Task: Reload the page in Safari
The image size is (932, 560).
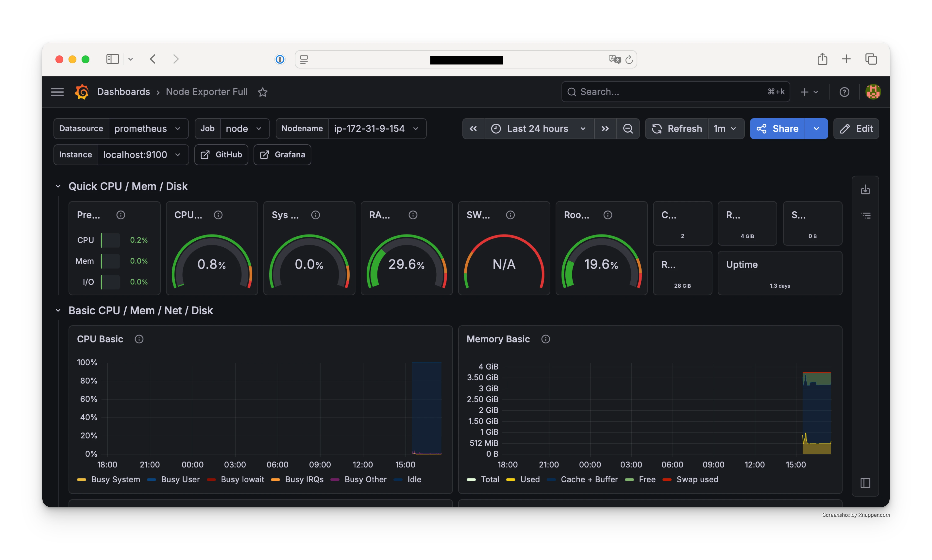Action: tap(629, 60)
